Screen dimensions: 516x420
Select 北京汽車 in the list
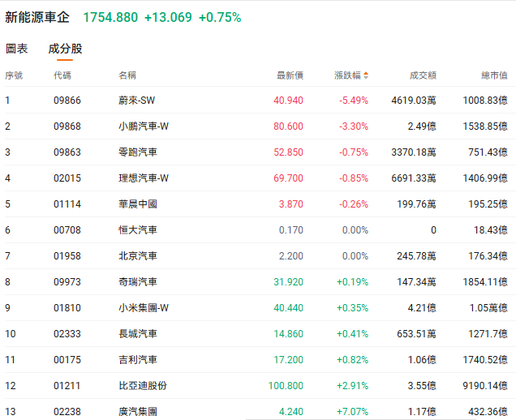click(x=138, y=256)
